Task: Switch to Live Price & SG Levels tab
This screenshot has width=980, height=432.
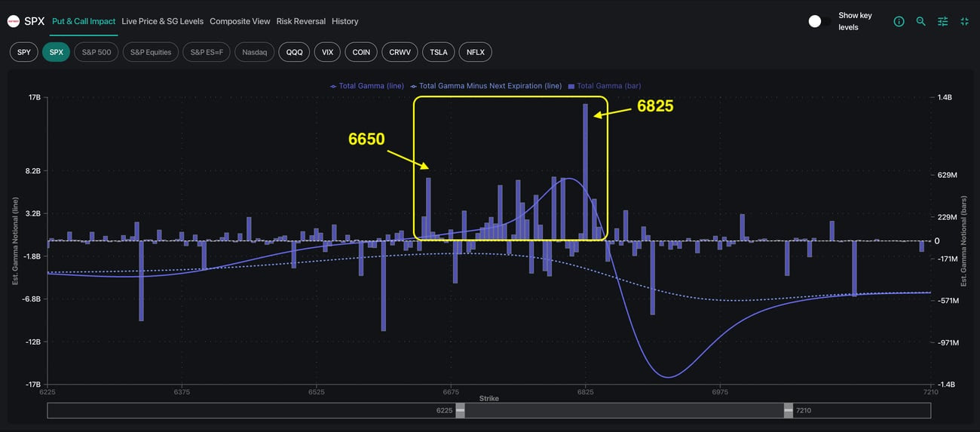Action: coord(162,21)
